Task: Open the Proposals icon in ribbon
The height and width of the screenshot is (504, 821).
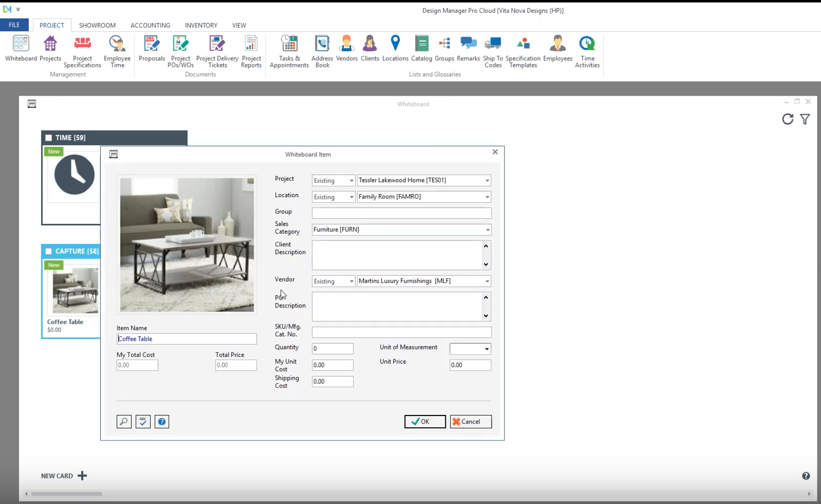Action: tap(152, 49)
